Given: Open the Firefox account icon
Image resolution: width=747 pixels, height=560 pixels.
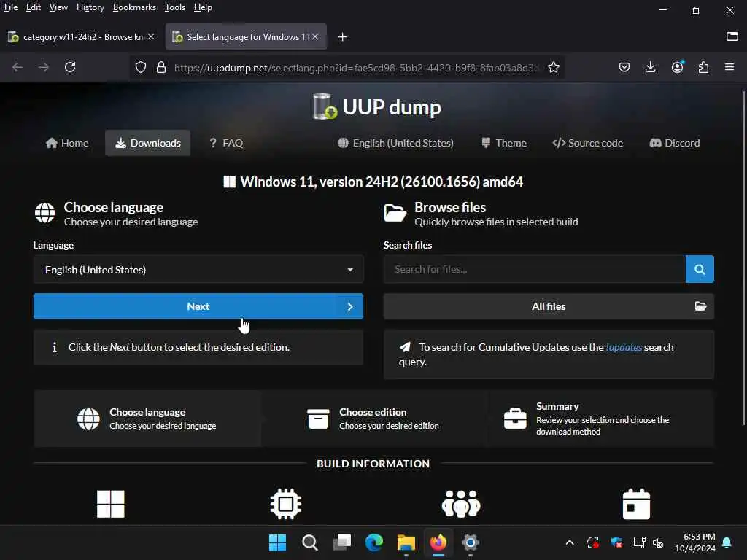Looking at the screenshot, I should [x=677, y=67].
